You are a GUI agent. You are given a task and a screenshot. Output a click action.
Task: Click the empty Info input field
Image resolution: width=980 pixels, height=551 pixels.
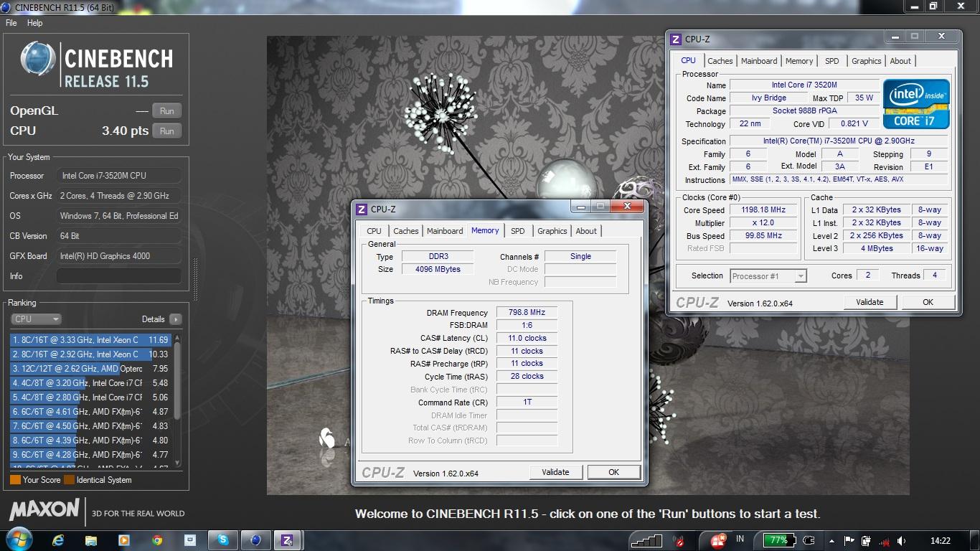(x=119, y=276)
